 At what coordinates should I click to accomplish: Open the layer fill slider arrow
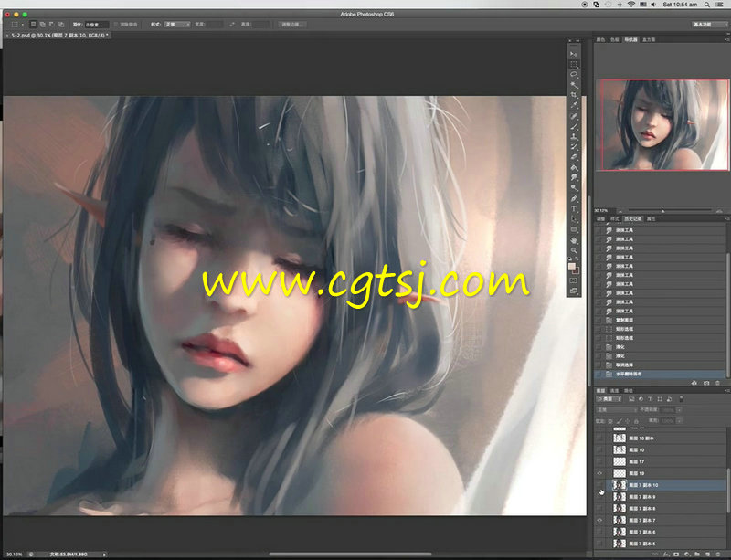point(679,420)
